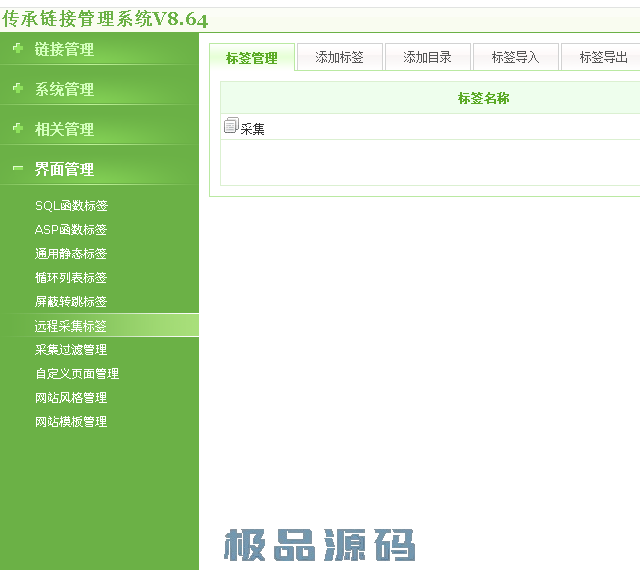Open the 相关管理 menu section
Viewport: 640px width, 570px height.
pyautogui.click(x=64, y=129)
